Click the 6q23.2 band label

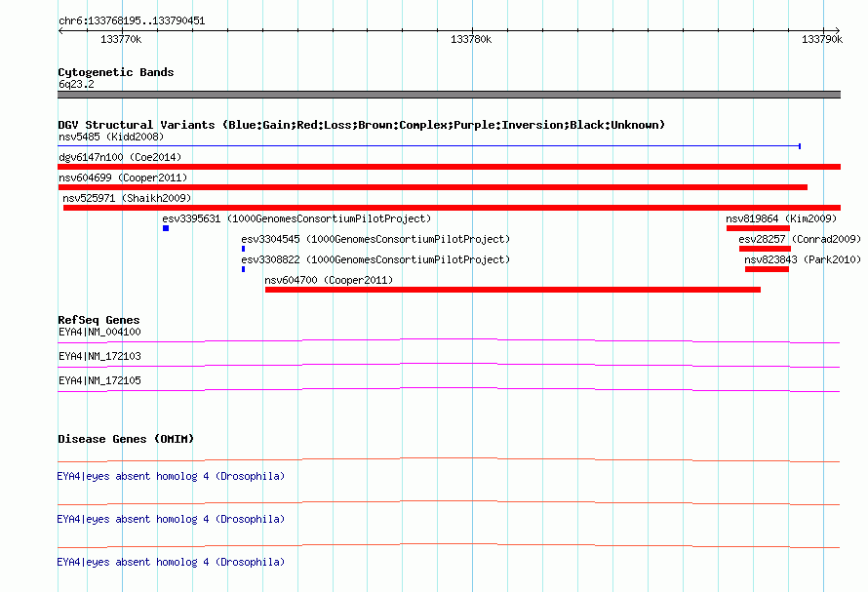(x=76, y=84)
